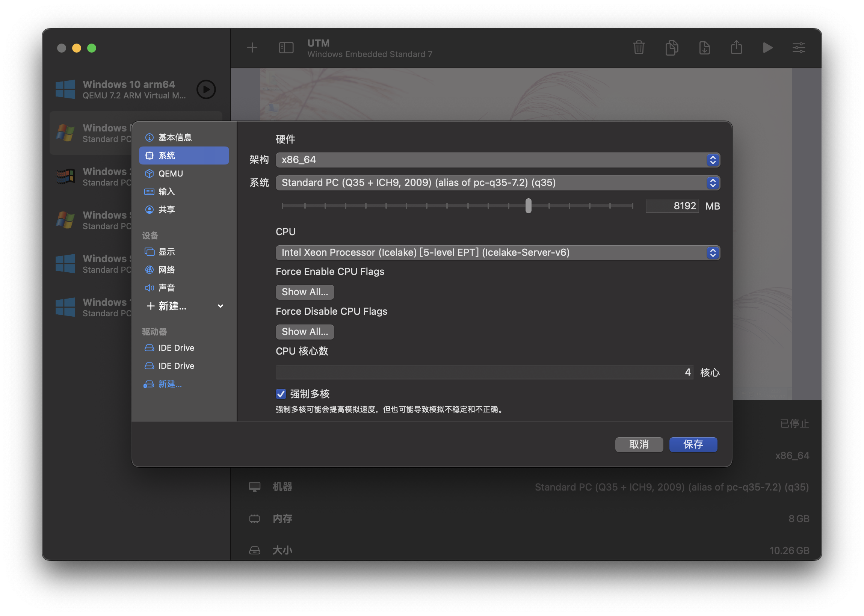The image size is (864, 616).
Task: Enable 强制多核 option
Action: click(x=281, y=394)
